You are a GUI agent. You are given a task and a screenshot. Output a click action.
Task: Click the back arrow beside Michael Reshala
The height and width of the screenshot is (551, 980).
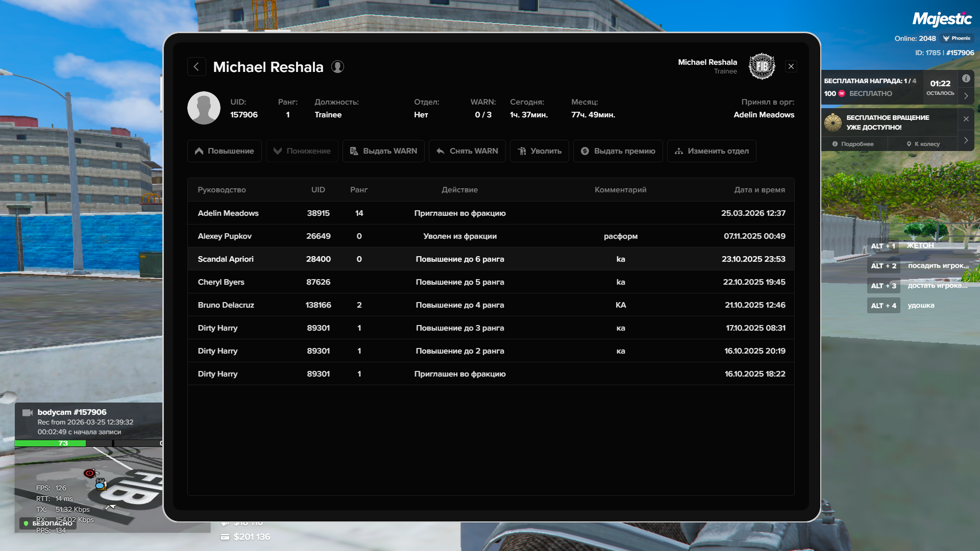197,67
